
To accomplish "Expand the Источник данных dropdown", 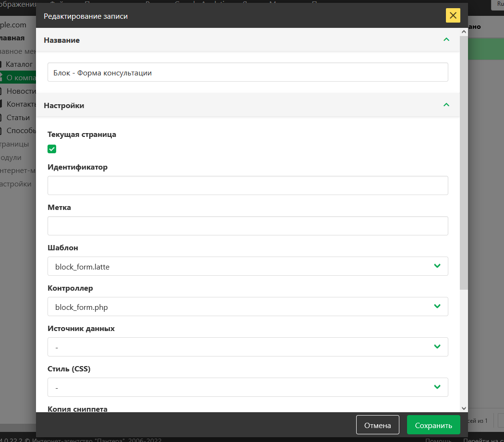I will tap(247, 347).
